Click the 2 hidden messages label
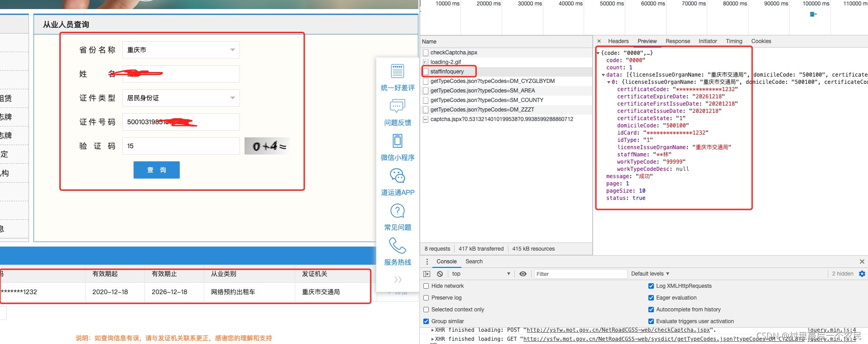Viewport: 868px width, 344px height. [x=842, y=274]
